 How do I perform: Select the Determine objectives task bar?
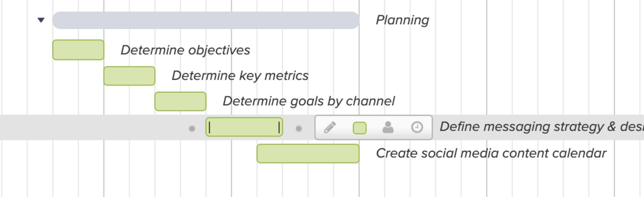pos(78,50)
